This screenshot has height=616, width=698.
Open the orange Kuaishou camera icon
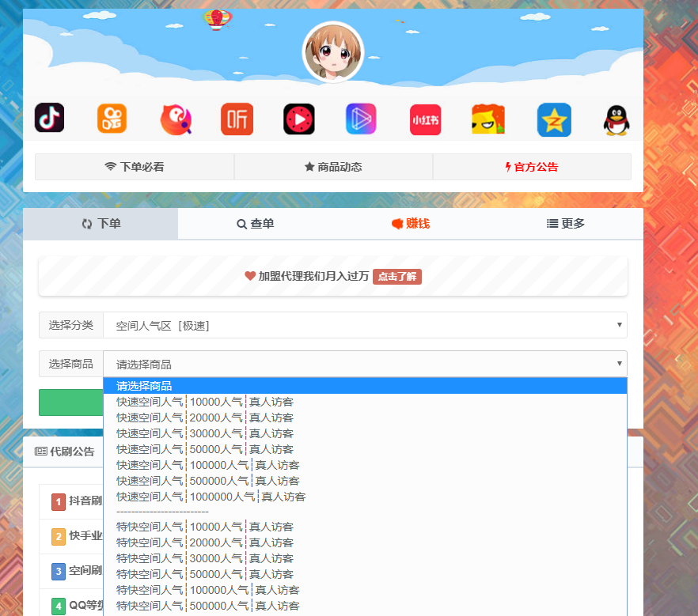pos(112,119)
